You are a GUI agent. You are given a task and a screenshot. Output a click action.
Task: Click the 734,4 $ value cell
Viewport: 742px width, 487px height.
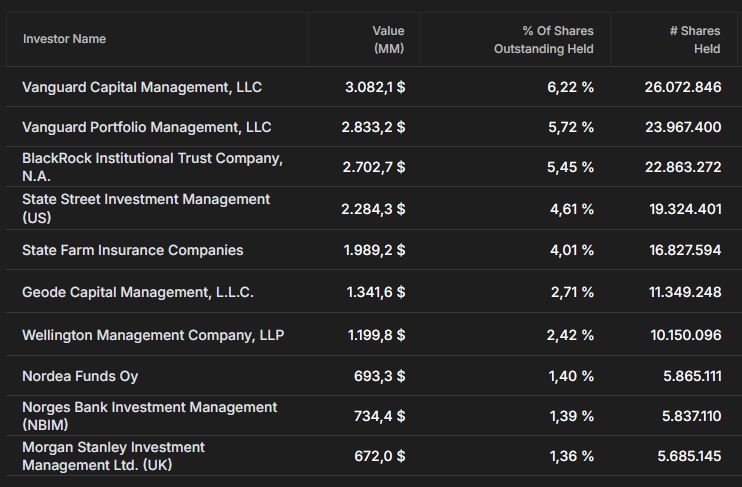(380, 416)
